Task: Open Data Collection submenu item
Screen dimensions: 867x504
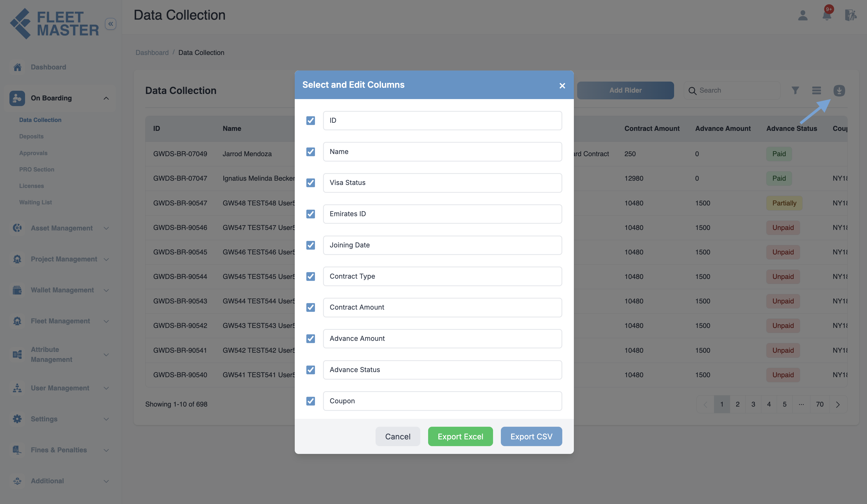Action: (x=40, y=120)
